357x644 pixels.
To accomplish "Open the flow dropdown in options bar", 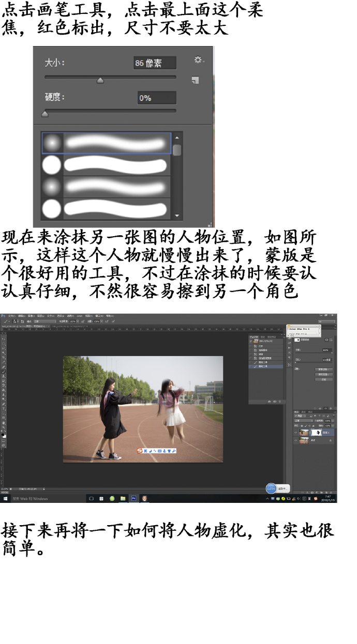I will (101, 321).
